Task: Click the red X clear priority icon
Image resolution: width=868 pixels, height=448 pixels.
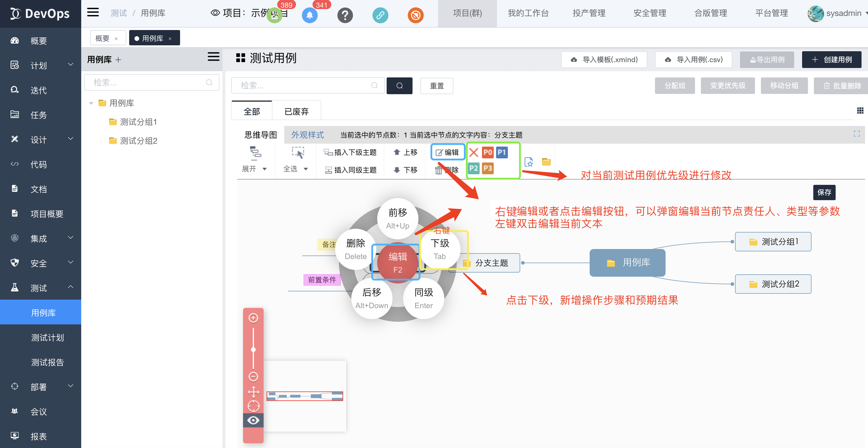Action: tap(473, 152)
